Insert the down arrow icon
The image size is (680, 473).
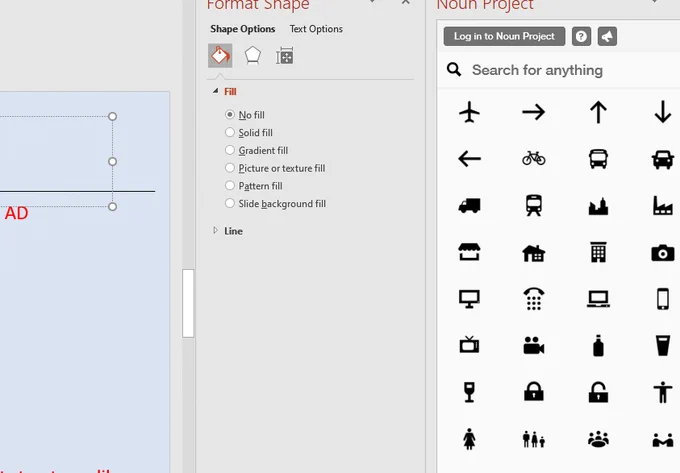click(x=663, y=112)
